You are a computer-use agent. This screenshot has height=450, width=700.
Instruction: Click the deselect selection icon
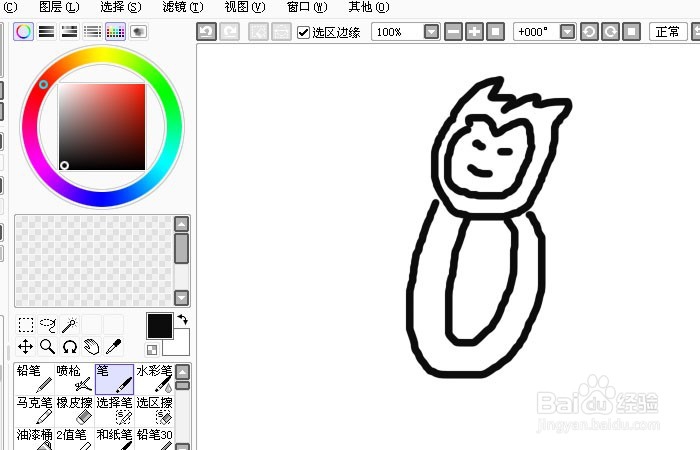coord(258,32)
